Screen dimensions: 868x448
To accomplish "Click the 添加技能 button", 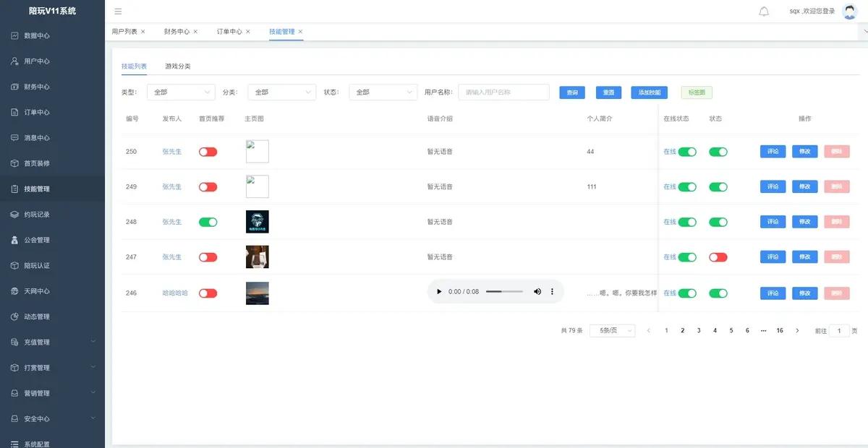I will [650, 92].
